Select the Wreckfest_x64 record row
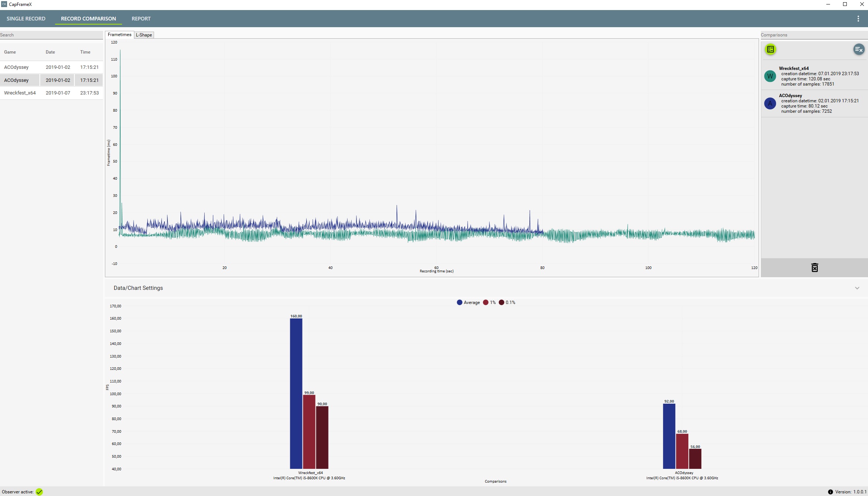The image size is (868, 496). point(51,93)
